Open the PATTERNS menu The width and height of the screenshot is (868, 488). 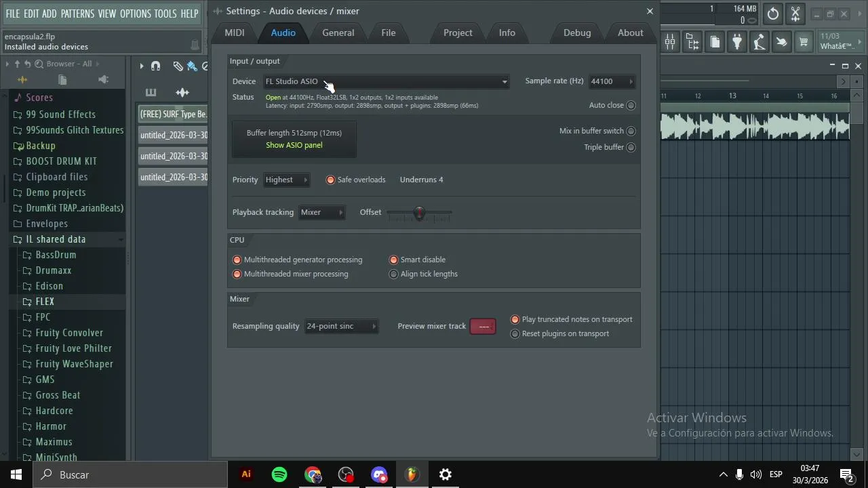coord(77,14)
